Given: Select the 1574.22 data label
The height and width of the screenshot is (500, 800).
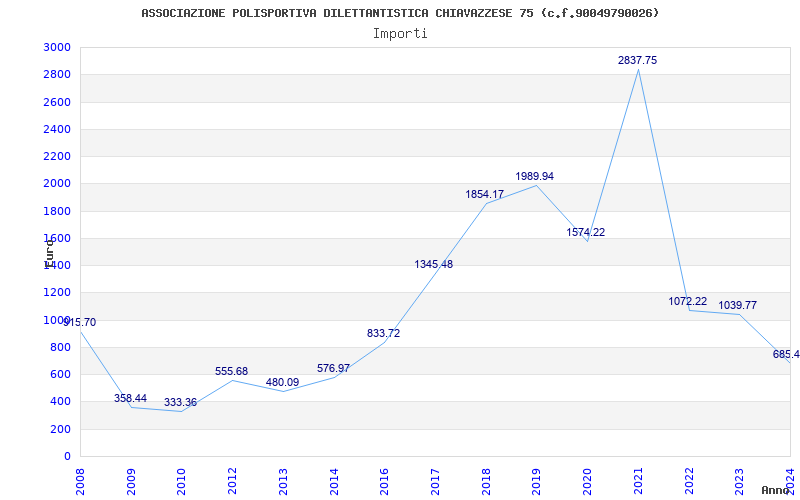Looking at the screenshot, I should pyautogui.click(x=585, y=232).
